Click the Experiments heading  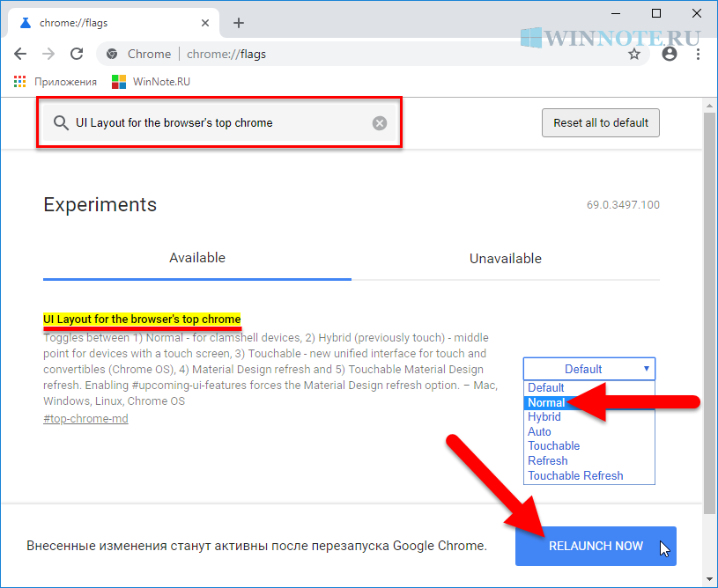click(100, 204)
